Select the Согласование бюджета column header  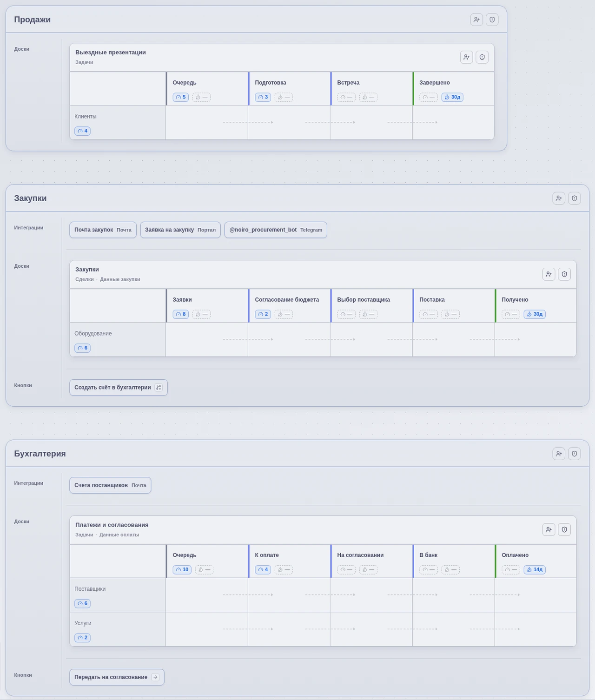287,300
